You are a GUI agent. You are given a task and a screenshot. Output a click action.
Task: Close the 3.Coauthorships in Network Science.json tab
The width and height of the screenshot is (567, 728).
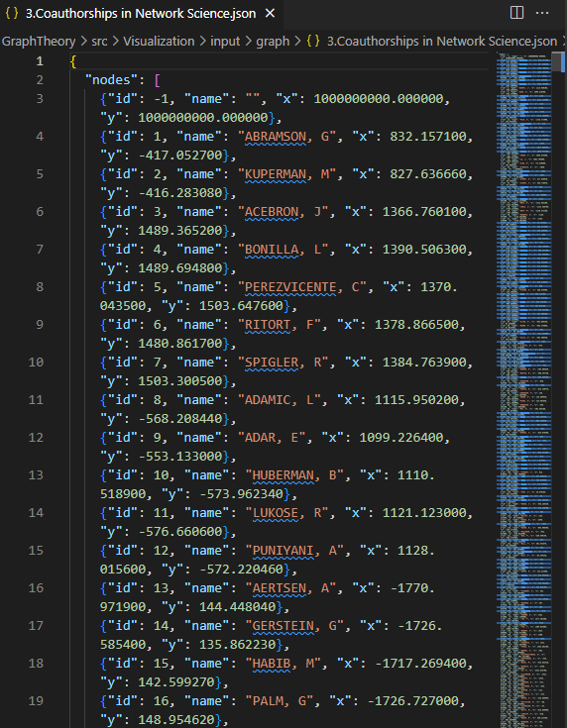pyautogui.click(x=270, y=14)
